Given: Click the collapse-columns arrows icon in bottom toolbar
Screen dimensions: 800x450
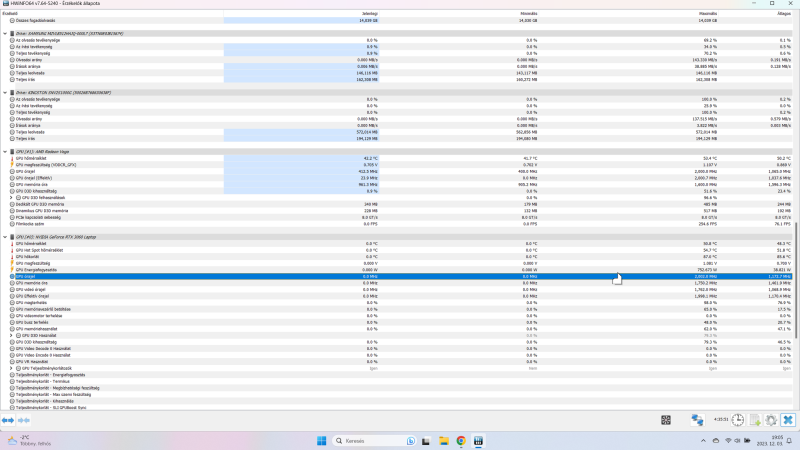Looking at the screenshot, I should click(x=24, y=420).
